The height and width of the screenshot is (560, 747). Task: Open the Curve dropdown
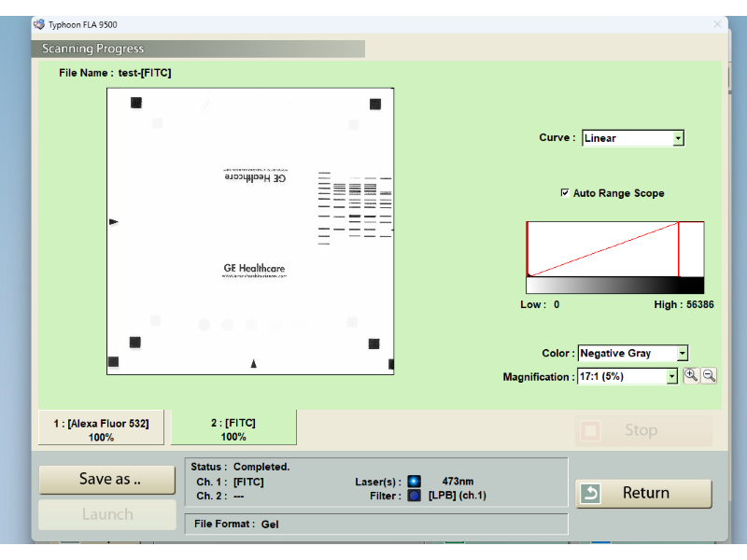678,138
